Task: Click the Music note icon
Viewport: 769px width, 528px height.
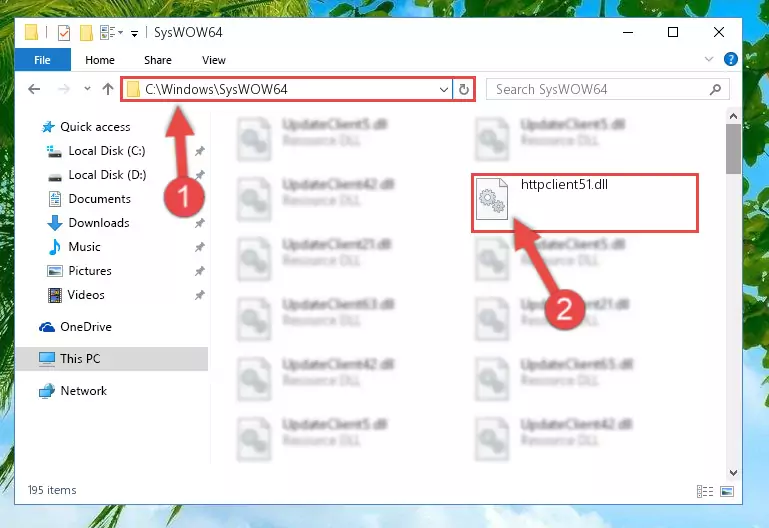Action: click(54, 247)
